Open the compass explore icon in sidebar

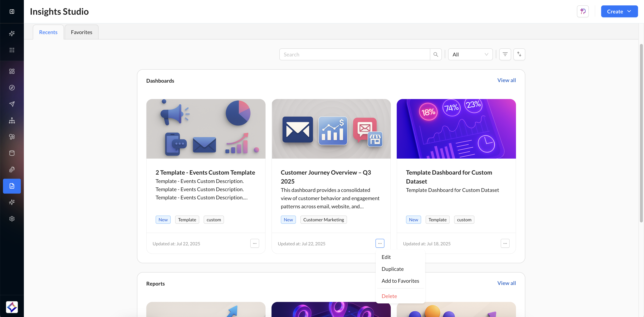pos(12,88)
